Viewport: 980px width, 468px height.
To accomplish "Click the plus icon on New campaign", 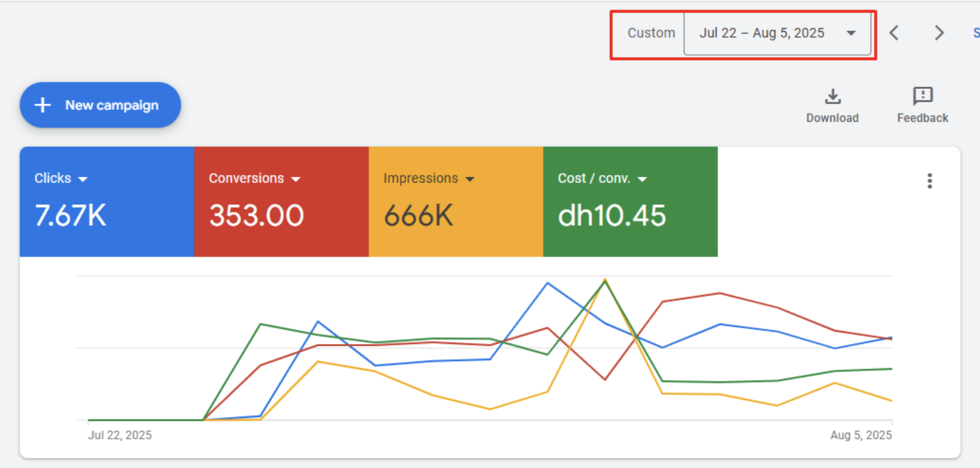I will click(43, 105).
